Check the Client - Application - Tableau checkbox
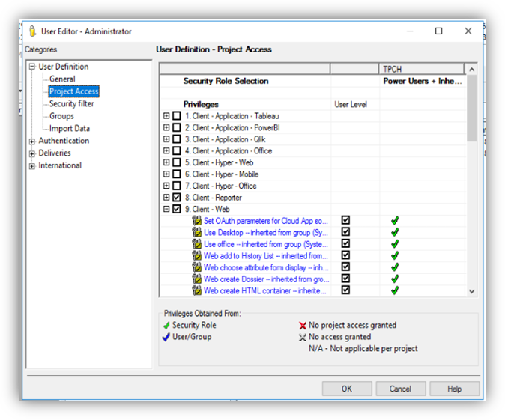The height and width of the screenshot is (420, 505). (177, 116)
